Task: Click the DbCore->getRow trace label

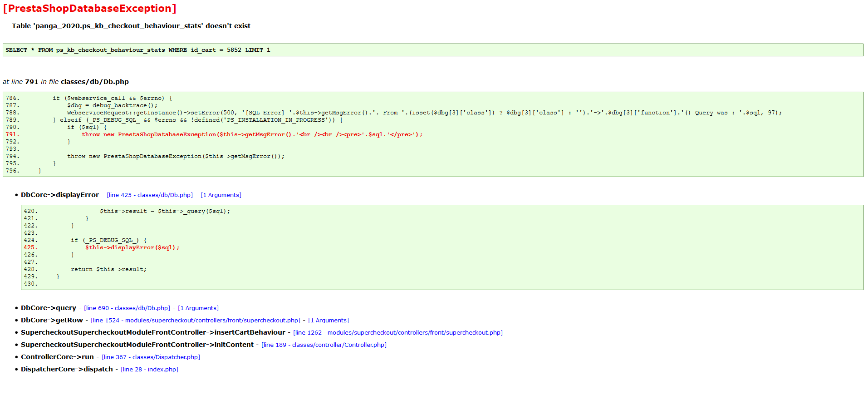Action: coord(52,320)
